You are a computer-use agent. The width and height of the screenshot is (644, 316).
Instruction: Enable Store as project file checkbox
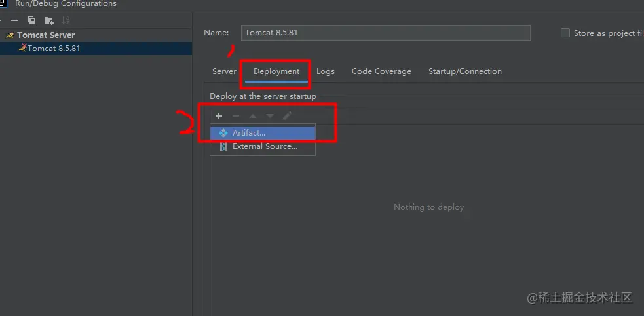pyautogui.click(x=565, y=33)
